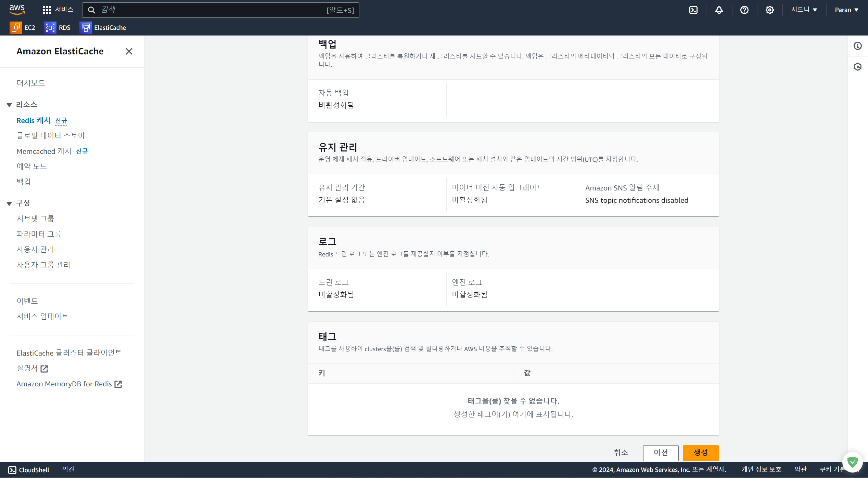Click the CloudShell icon in footer
868x478 pixels.
pos(12,470)
